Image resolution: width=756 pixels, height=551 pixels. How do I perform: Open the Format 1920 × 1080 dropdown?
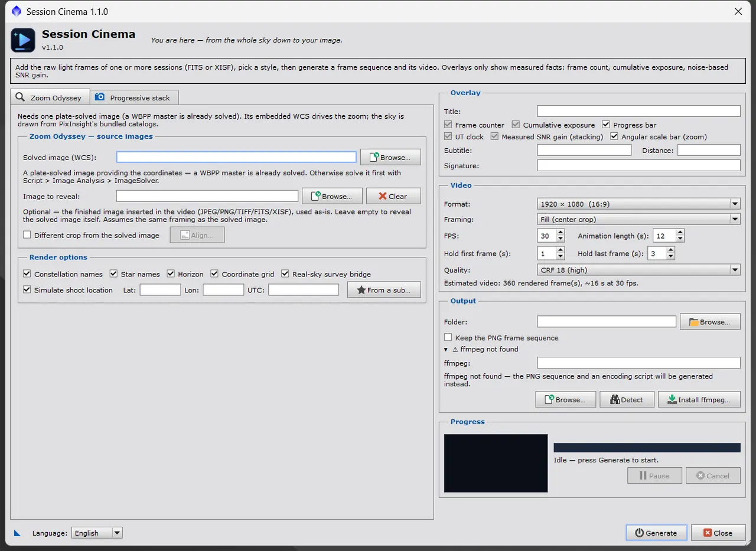click(x=638, y=204)
